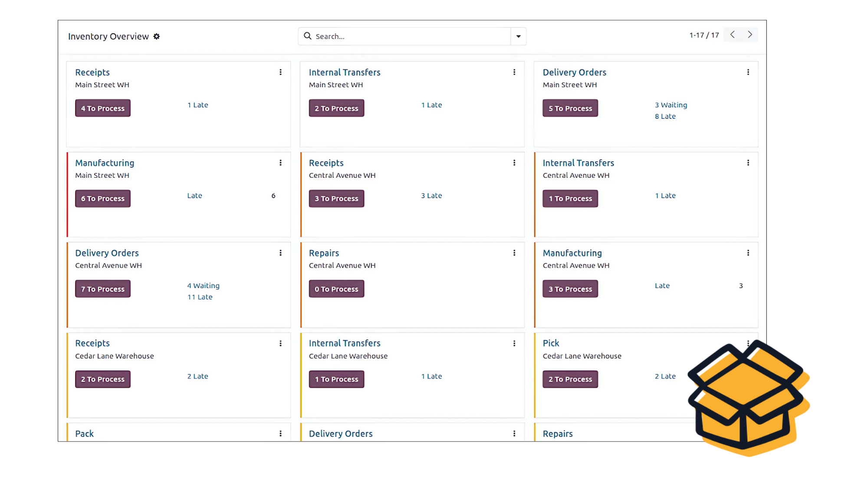Click the search magnifier icon
868x477 pixels.
point(307,36)
